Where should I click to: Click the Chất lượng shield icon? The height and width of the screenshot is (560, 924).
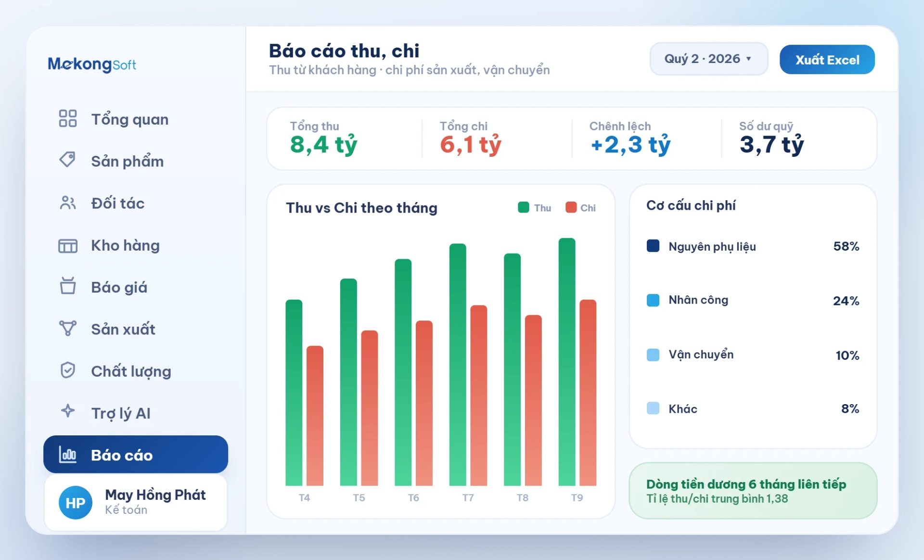point(68,370)
